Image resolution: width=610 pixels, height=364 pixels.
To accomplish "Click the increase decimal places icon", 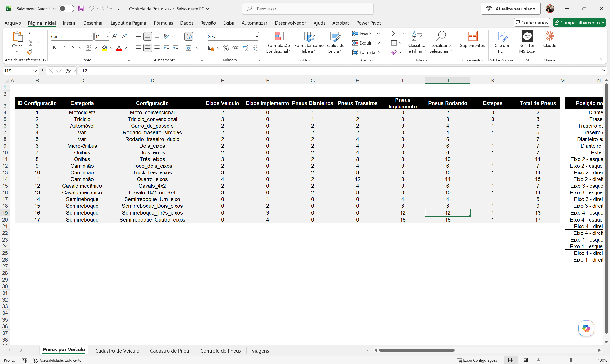I will pos(245,48).
